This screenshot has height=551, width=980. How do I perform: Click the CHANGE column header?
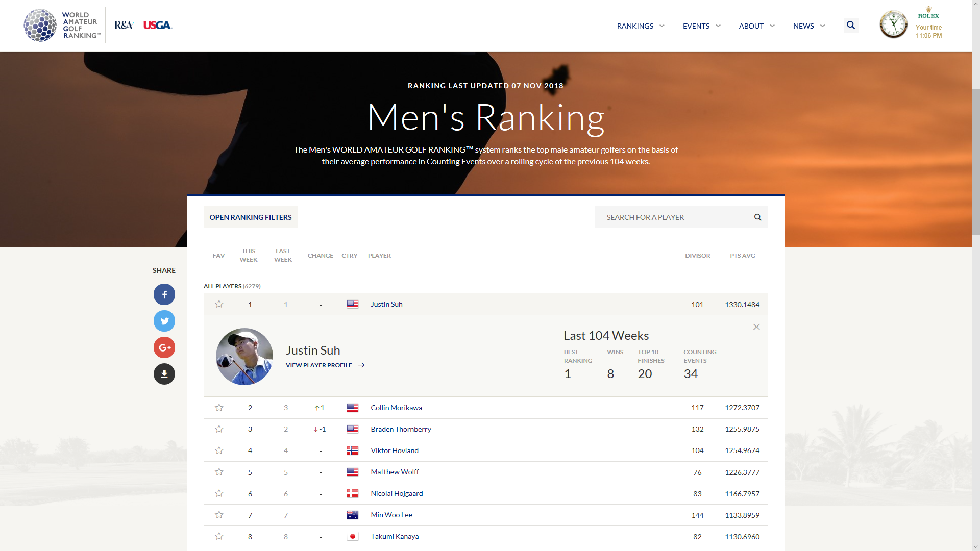coord(321,256)
